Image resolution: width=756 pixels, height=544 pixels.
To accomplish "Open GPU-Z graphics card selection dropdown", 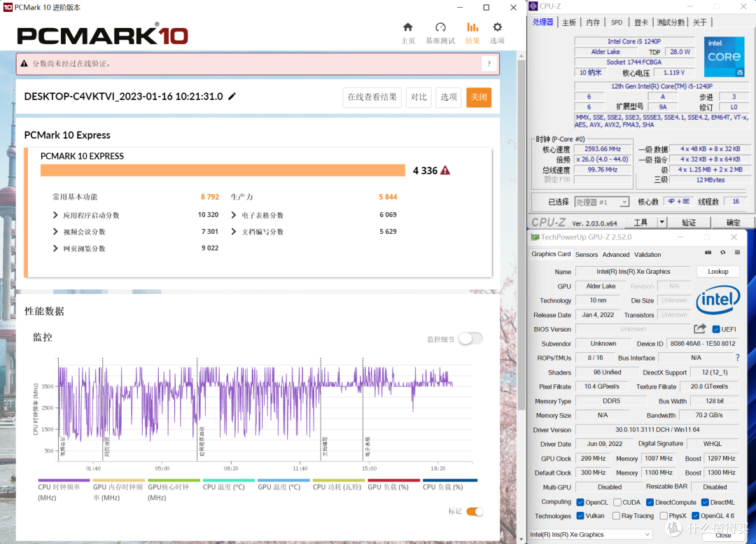I will 590,534.
